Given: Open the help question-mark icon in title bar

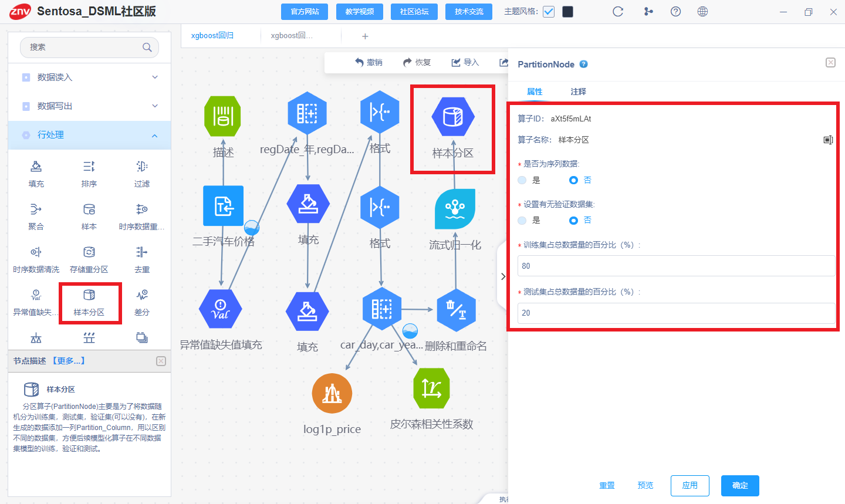Looking at the screenshot, I should 675,12.
